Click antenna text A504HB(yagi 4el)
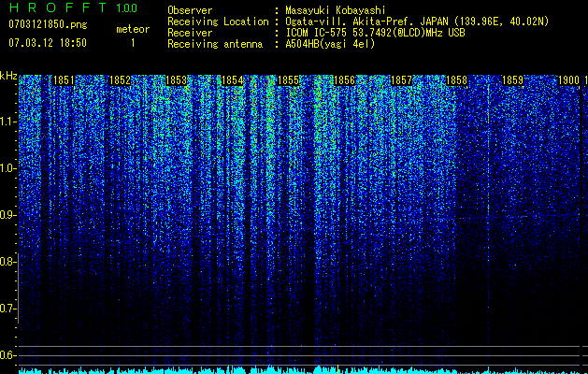Viewport: 588px width, 374px height. tap(330, 44)
